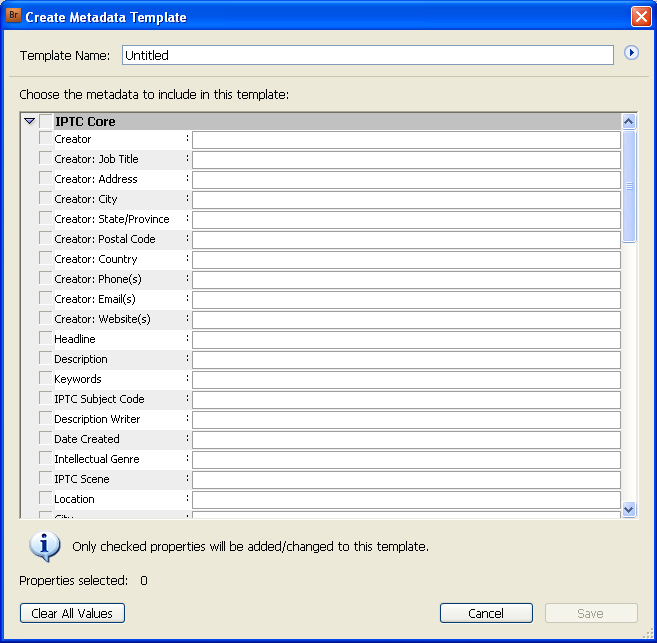Click the Description value field
This screenshot has height=643, width=657.
pos(406,360)
